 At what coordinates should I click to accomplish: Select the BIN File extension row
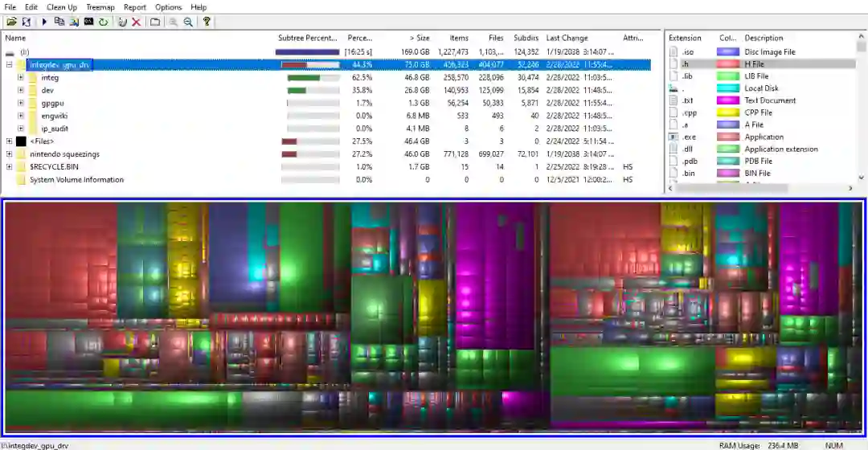pos(762,174)
